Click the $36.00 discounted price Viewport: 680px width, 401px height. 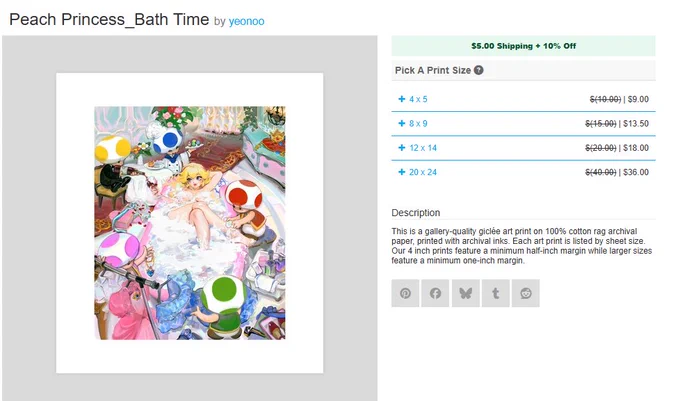coord(636,172)
